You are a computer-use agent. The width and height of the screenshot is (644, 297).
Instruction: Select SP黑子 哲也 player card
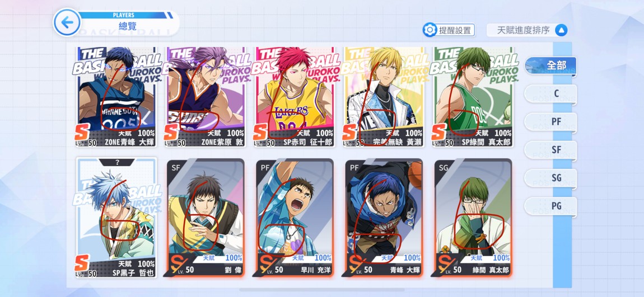coord(116,218)
